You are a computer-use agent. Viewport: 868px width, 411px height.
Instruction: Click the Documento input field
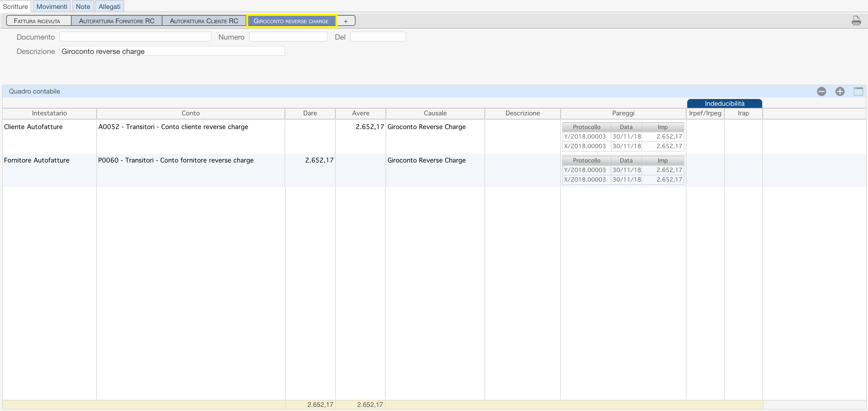135,37
